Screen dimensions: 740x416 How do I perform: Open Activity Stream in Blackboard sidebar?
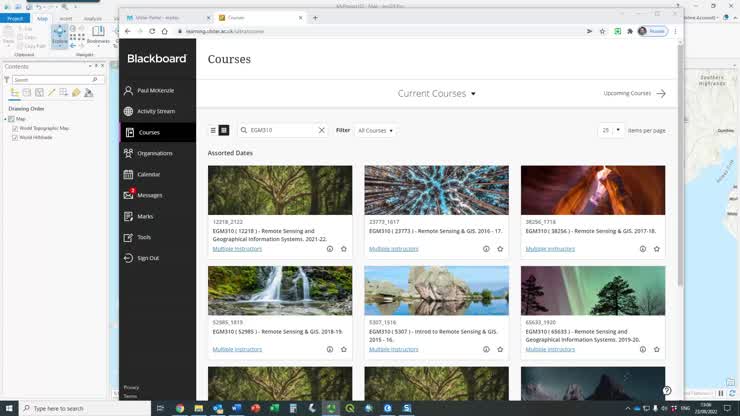pos(155,111)
